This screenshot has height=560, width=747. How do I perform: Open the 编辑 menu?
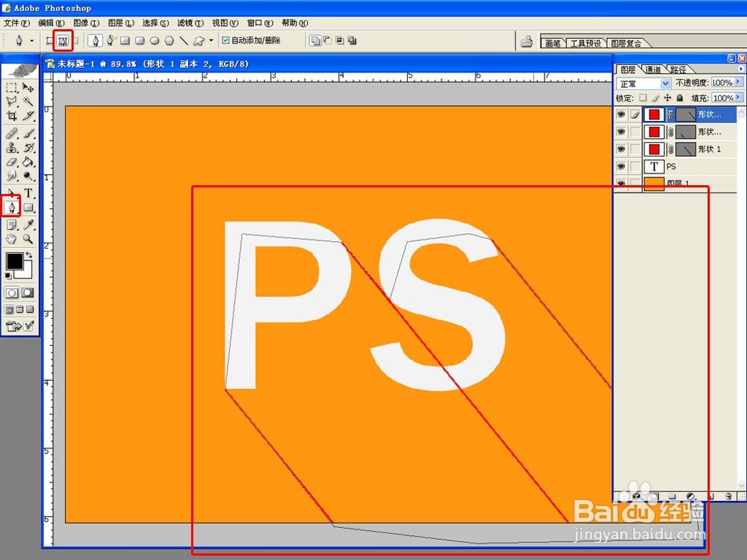click(x=52, y=23)
